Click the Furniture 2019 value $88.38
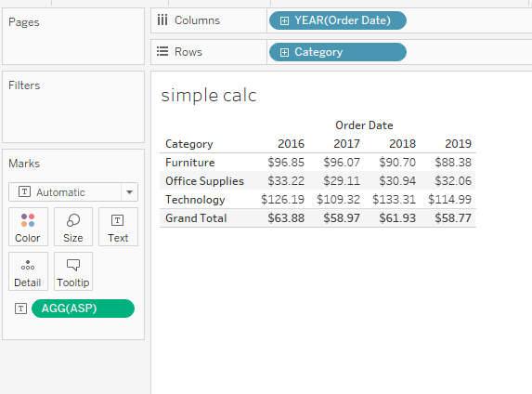The width and height of the screenshot is (532, 394). tap(453, 163)
